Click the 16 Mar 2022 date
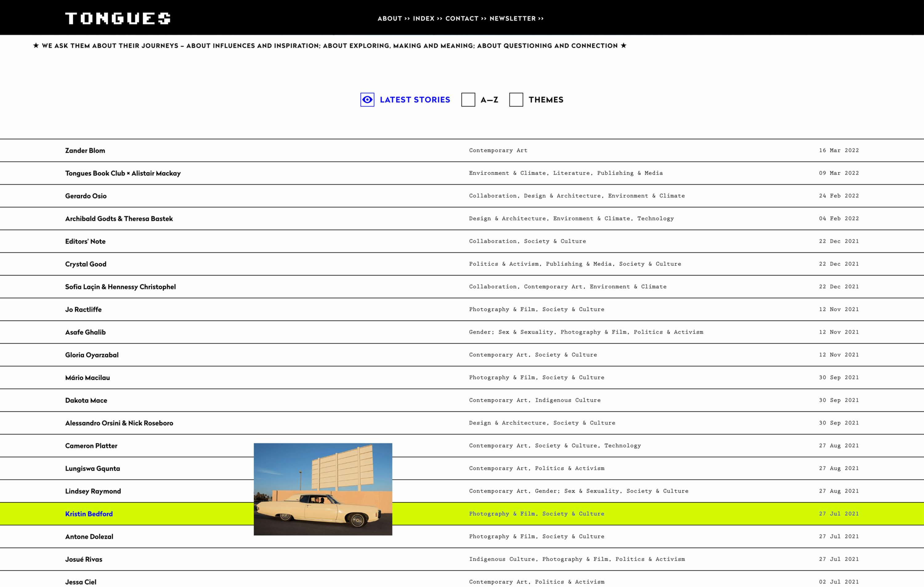This screenshot has height=587, width=924. (839, 150)
